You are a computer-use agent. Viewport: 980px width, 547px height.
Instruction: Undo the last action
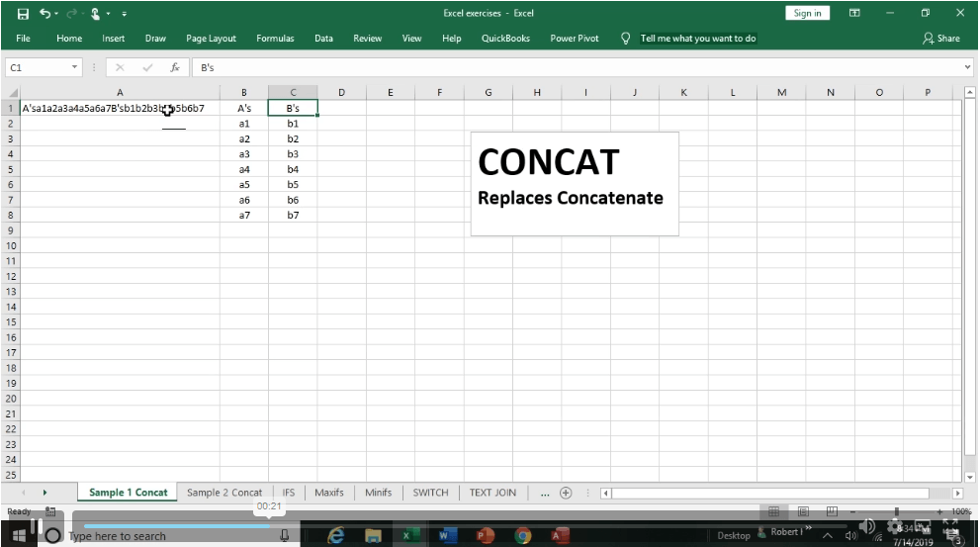tap(45, 13)
